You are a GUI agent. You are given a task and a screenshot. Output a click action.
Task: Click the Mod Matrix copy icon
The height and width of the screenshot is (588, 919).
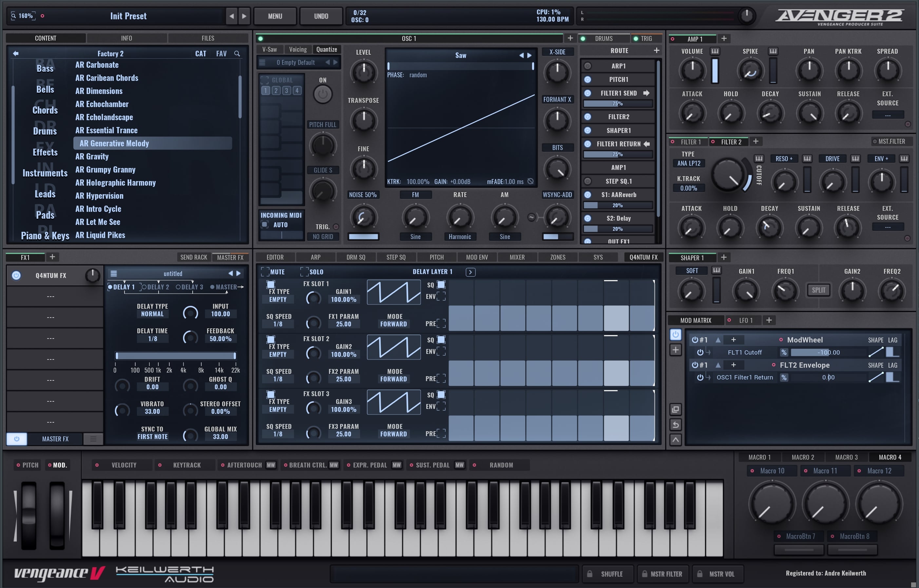(675, 409)
